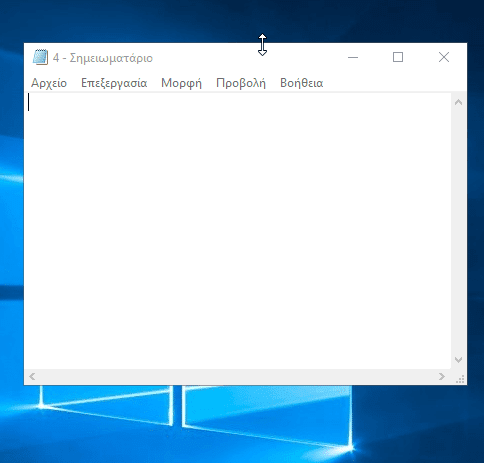Open the Επεξεργασία menu

click(x=114, y=83)
